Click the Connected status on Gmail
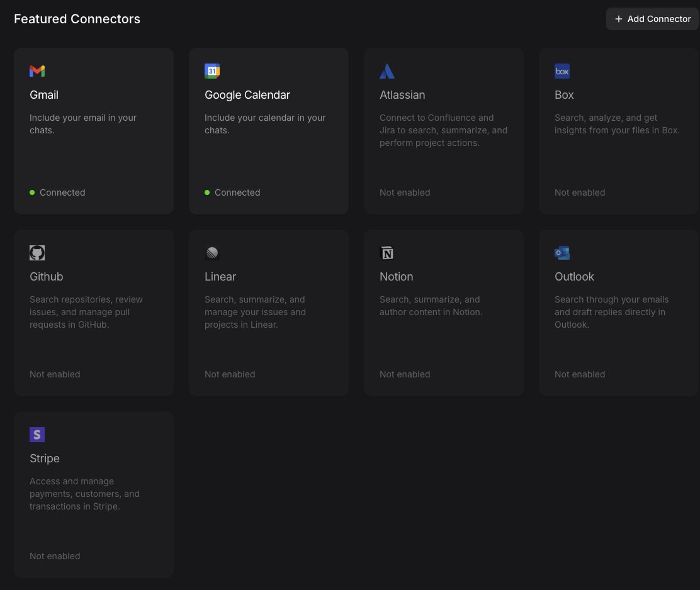Viewport: 700px width, 590px height. [58, 192]
